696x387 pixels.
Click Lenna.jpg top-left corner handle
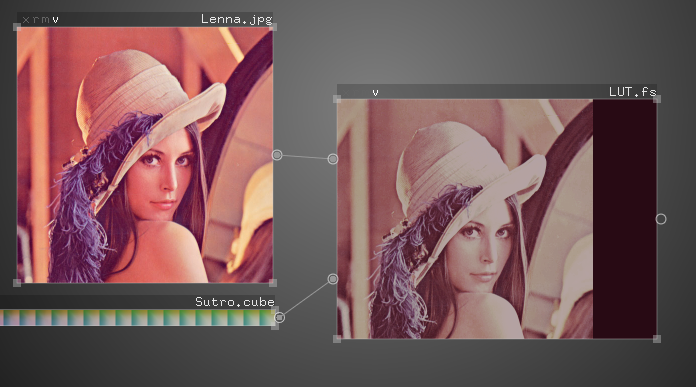17,27
